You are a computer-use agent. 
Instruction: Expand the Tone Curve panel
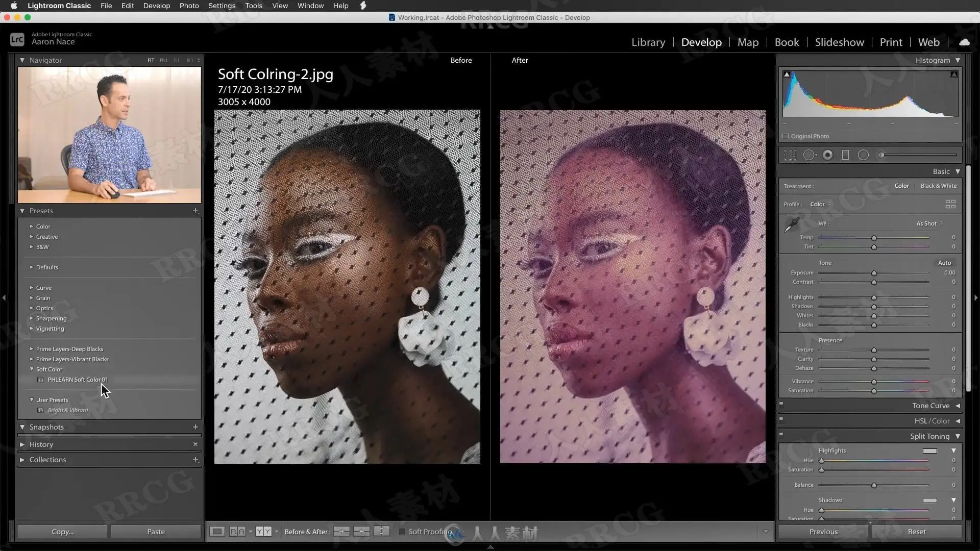point(958,406)
